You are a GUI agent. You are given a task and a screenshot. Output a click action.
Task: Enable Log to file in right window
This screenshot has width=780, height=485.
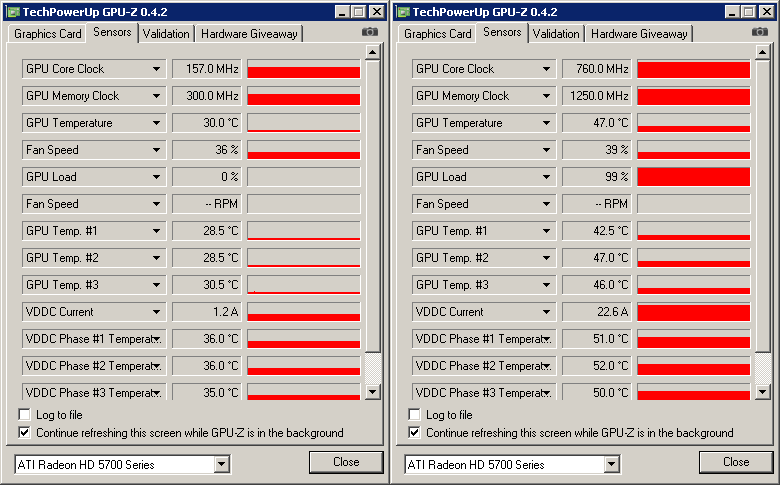pyautogui.click(x=414, y=414)
